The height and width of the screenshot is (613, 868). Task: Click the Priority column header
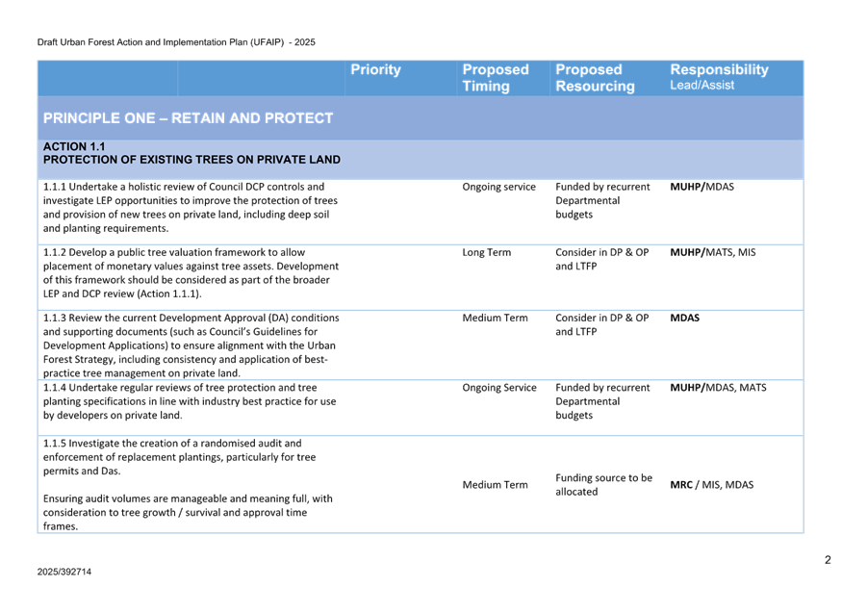tap(375, 70)
